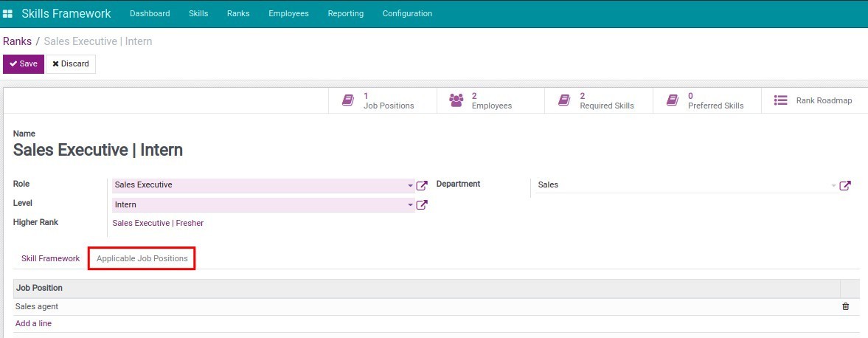Expand the Role dropdown
This screenshot has width=868, height=338.
pos(410,185)
